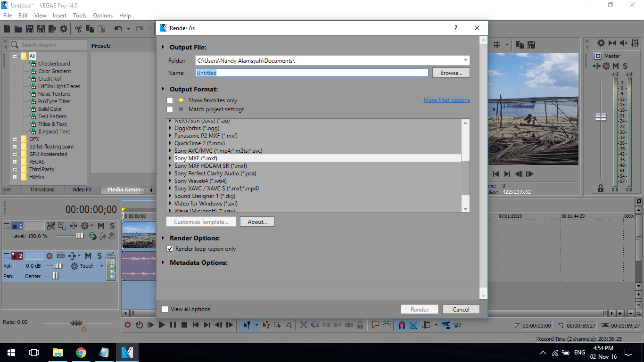Image resolution: width=644 pixels, height=362 pixels.
Task: Select the Normal Edit tool
Action: tap(246, 325)
